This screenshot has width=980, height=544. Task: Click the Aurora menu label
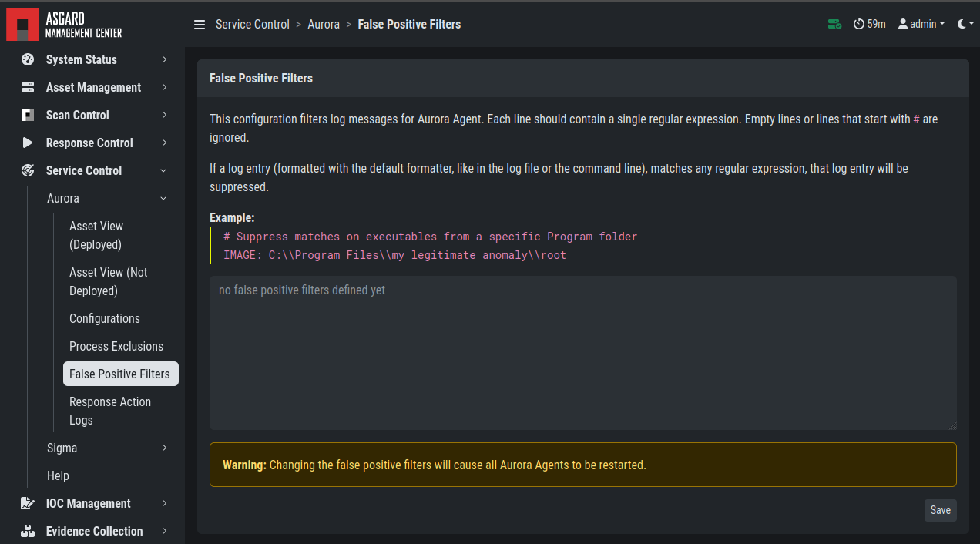[63, 198]
